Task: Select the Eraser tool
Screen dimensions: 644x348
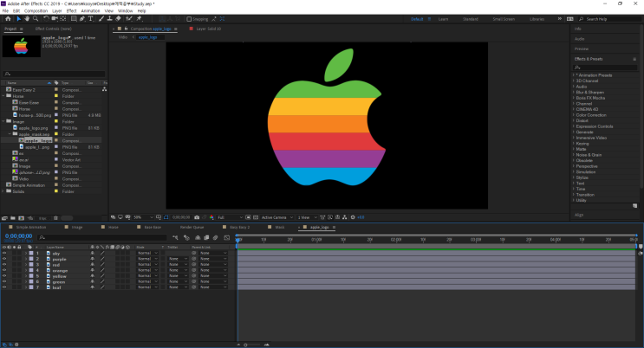Action: coord(118,19)
